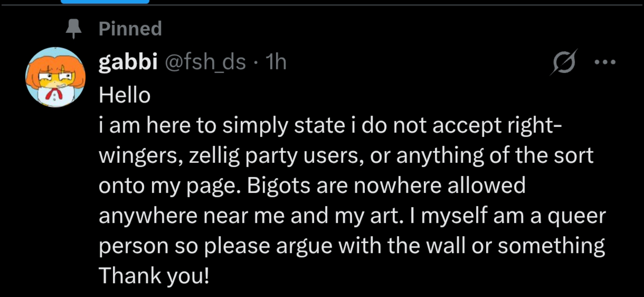Open gabbi's orange-haired profile avatar
This screenshot has height=297, width=644.
[56, 77]
